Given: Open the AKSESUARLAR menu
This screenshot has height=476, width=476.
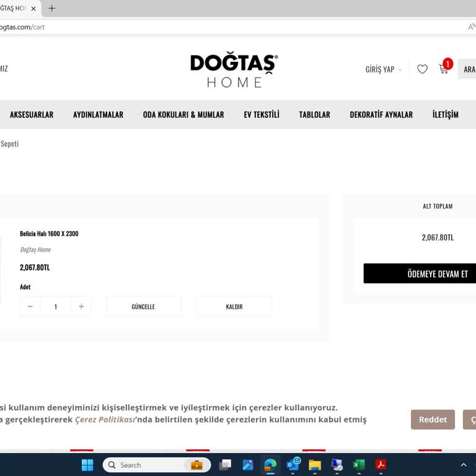Looking at the screenshot, I should (32, 115).
